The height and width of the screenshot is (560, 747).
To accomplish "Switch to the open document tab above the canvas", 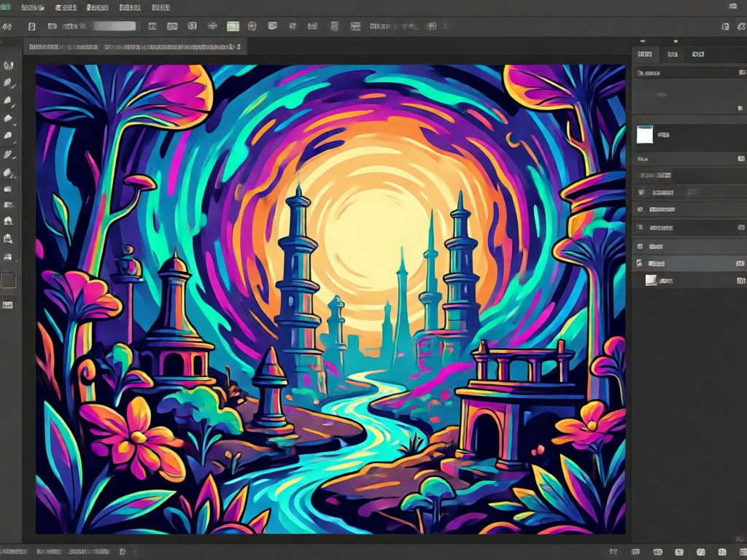I will [x=135, y=47].
